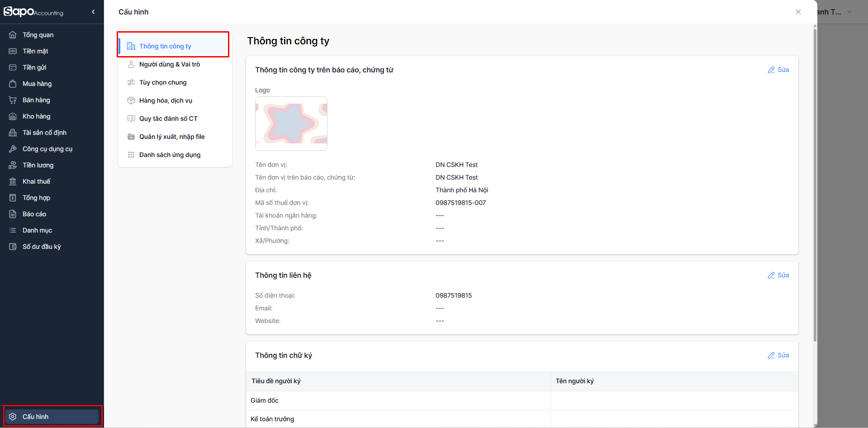
Task: Close the Cấu hình panel
Action: pos(798,12)
